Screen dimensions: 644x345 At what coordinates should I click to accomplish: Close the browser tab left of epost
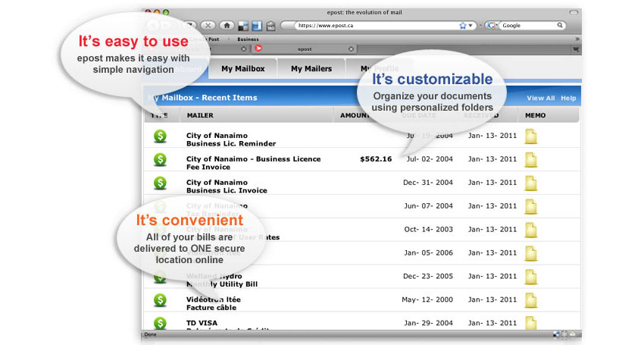click(243, 49)
